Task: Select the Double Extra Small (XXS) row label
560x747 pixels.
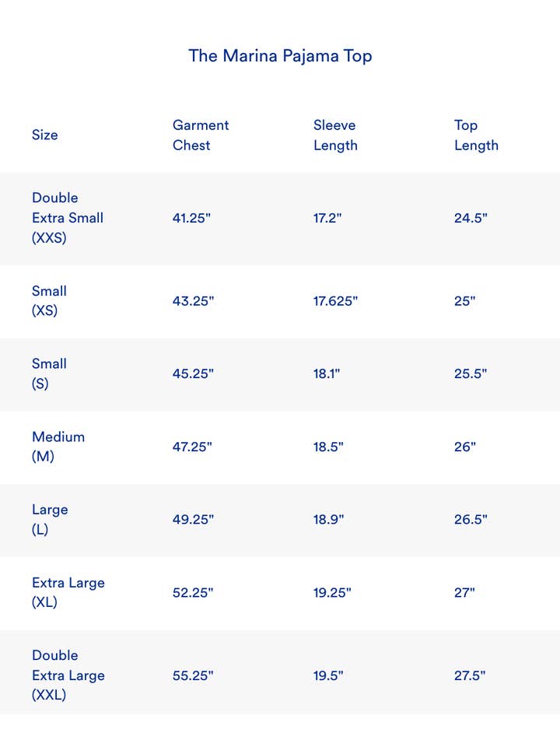Action: point(68,218)
